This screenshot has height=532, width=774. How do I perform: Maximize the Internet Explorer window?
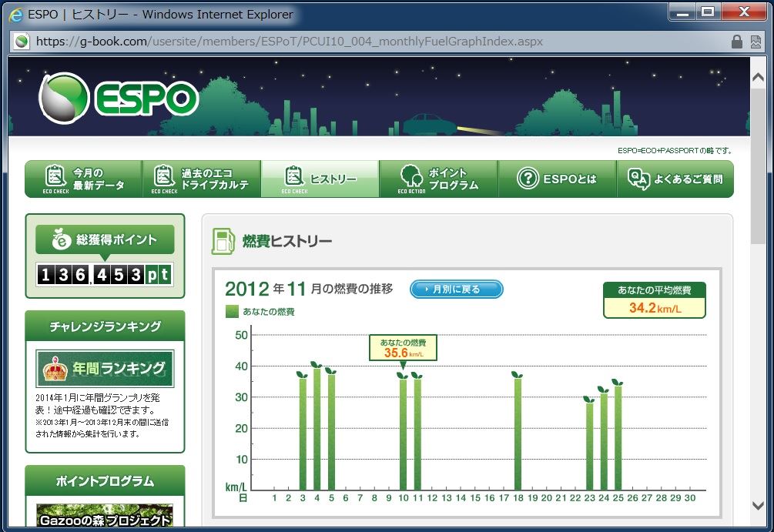pyautogui.click(x=708, y=12)
